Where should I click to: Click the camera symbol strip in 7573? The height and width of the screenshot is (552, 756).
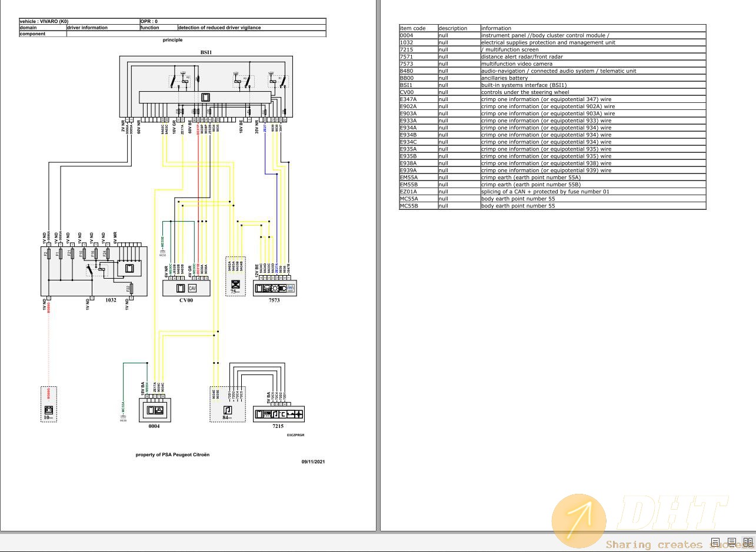pyautogui.click(x=274, y=288)
